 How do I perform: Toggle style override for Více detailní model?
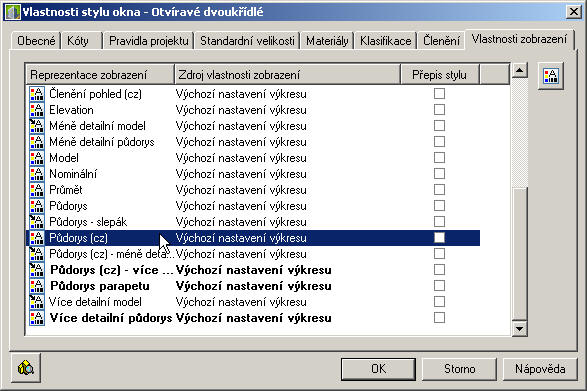coord(439,301)
